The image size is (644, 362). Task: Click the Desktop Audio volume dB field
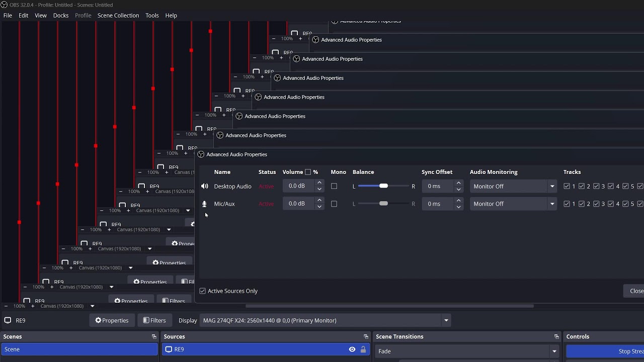299,186
